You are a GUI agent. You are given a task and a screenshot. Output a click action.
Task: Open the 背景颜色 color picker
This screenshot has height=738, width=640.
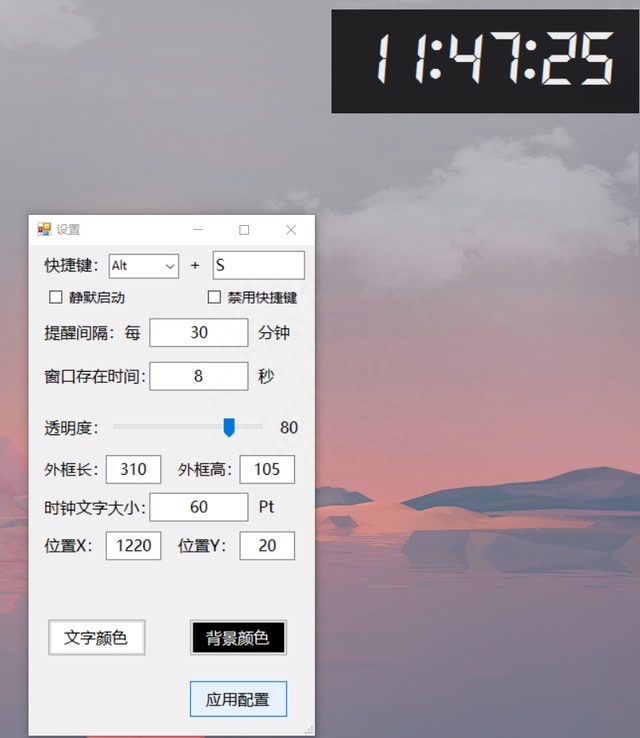238,638
